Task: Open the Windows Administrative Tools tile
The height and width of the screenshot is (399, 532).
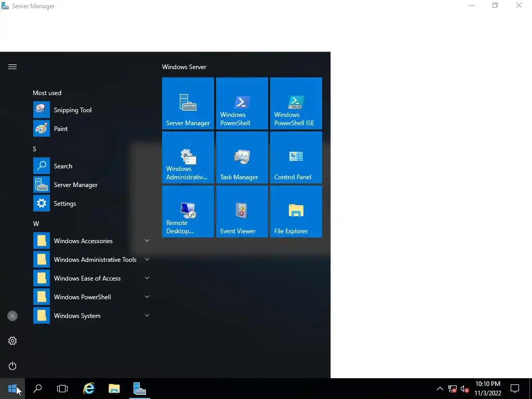Action: [188, 157]
